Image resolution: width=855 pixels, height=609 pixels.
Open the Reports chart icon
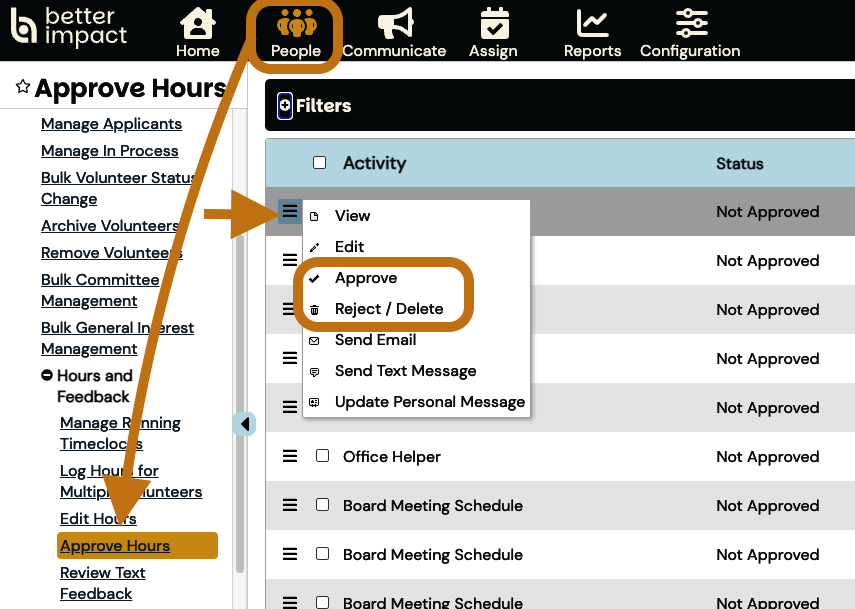tap(592, 24)
